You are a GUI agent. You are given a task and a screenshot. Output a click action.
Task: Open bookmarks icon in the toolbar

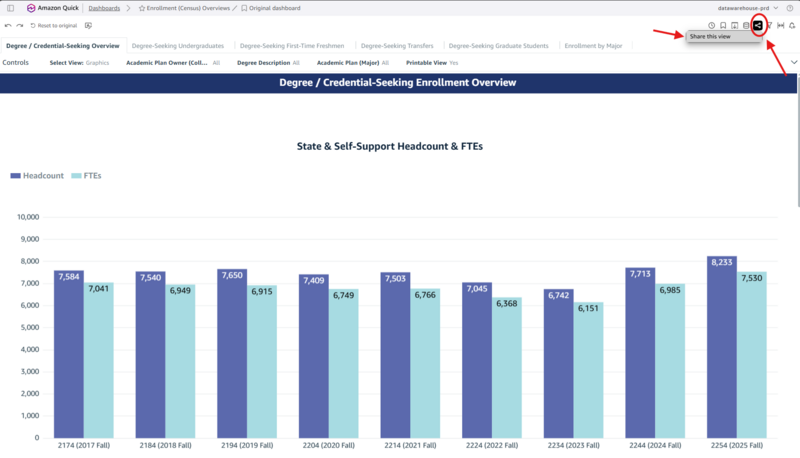(723, 26)
